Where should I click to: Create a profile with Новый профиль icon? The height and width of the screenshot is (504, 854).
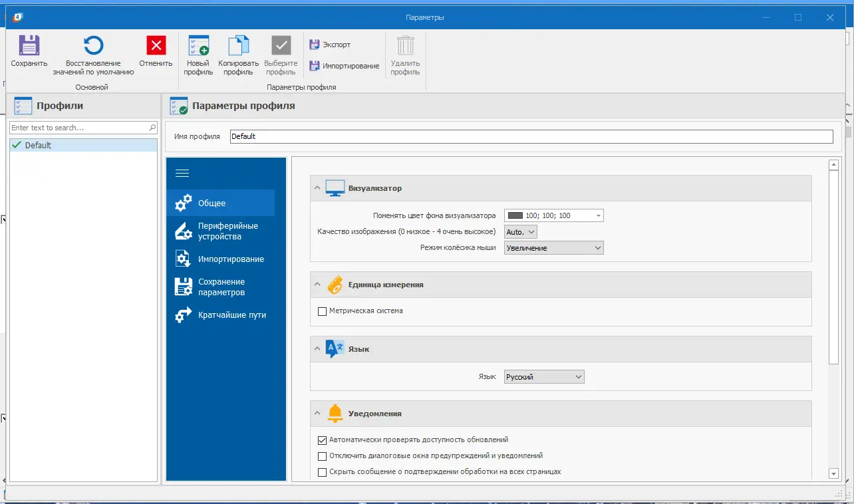(x=198, y=45)
